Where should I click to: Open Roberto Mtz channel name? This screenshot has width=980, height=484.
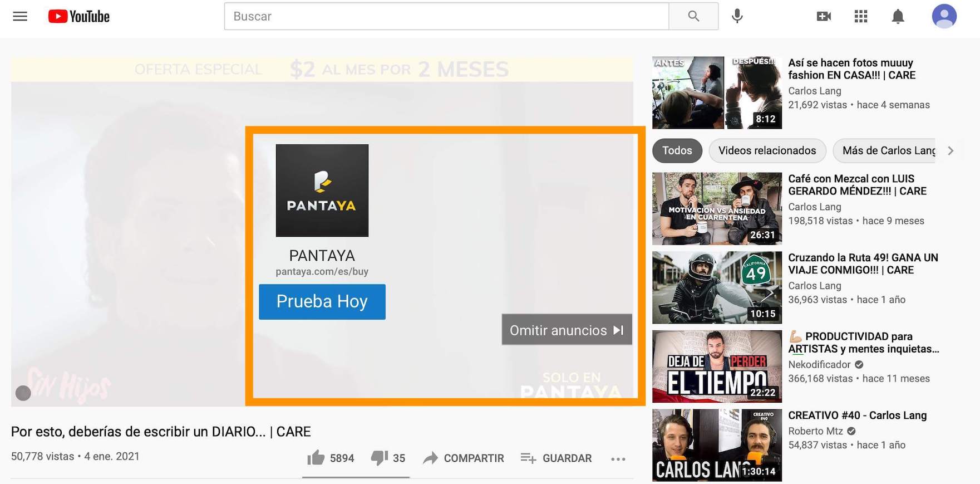(x=815, y=431)
